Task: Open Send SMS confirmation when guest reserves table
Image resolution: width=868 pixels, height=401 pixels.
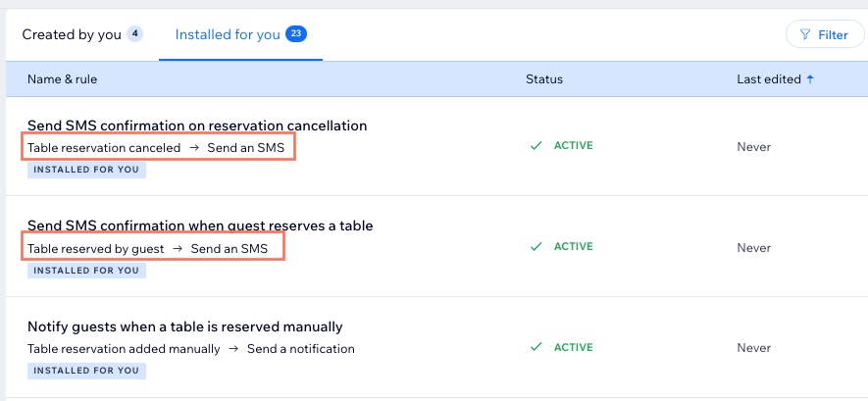Action: pyautogui.click(x=200, y=226)
